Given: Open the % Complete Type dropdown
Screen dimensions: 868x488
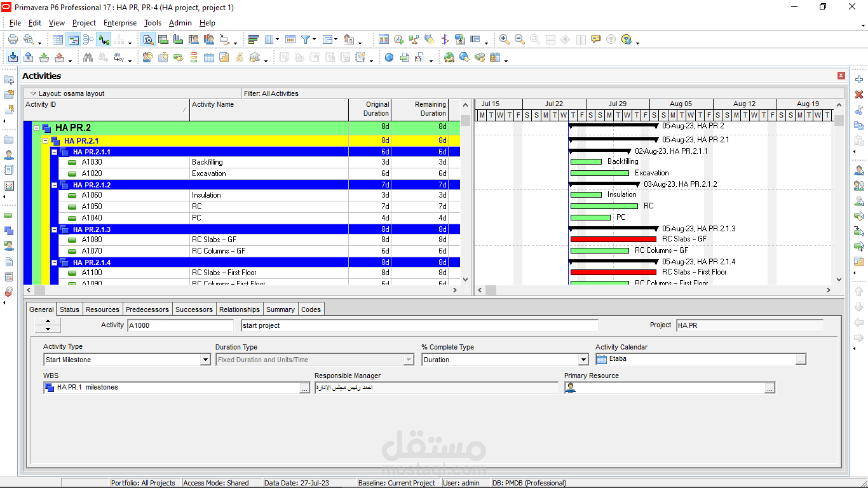Looking at the screenshot, I should coord(583,360).
